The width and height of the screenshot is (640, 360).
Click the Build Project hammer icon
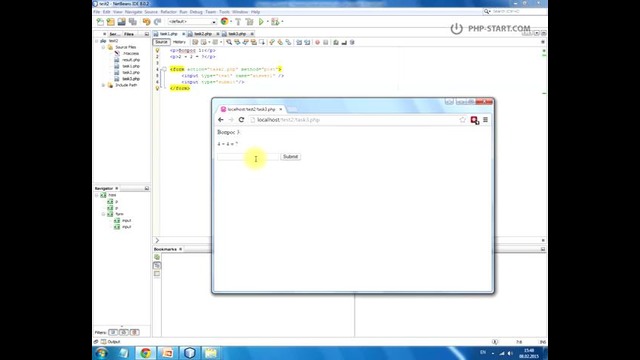(238, 22)
